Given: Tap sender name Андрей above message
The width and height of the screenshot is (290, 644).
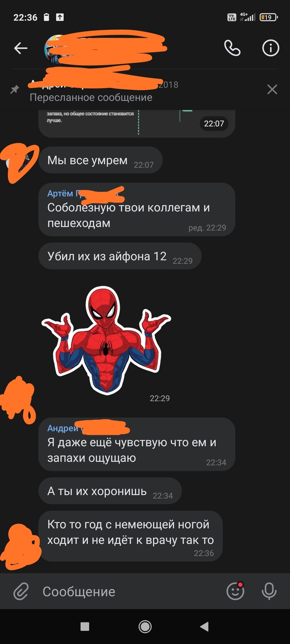Looking at the screenshot, I should point(63,428).
